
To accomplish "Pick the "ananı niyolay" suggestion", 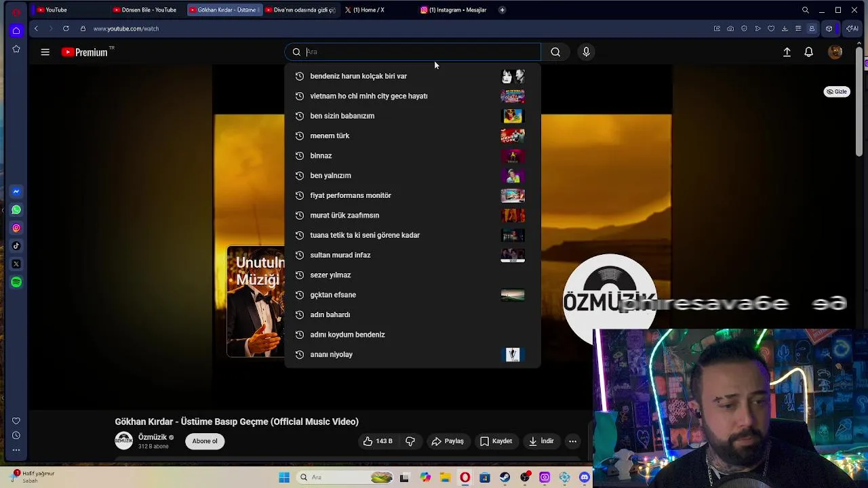I will (x=412, y=354).
